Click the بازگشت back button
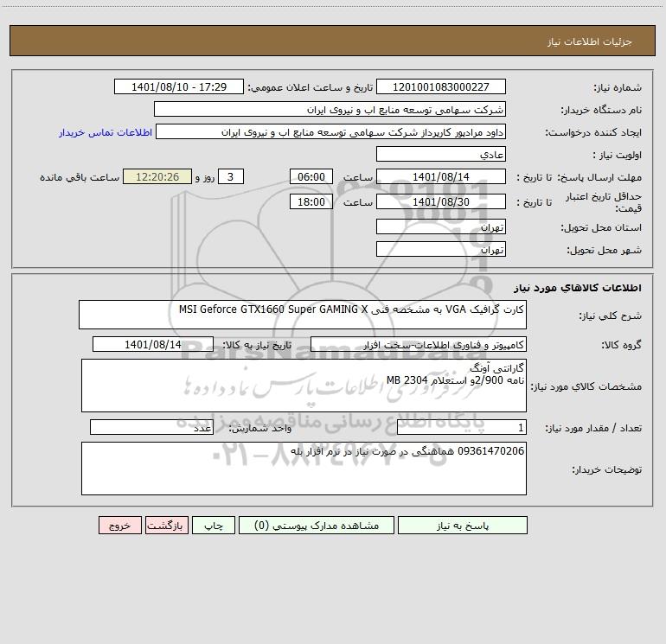 point(166,525)
